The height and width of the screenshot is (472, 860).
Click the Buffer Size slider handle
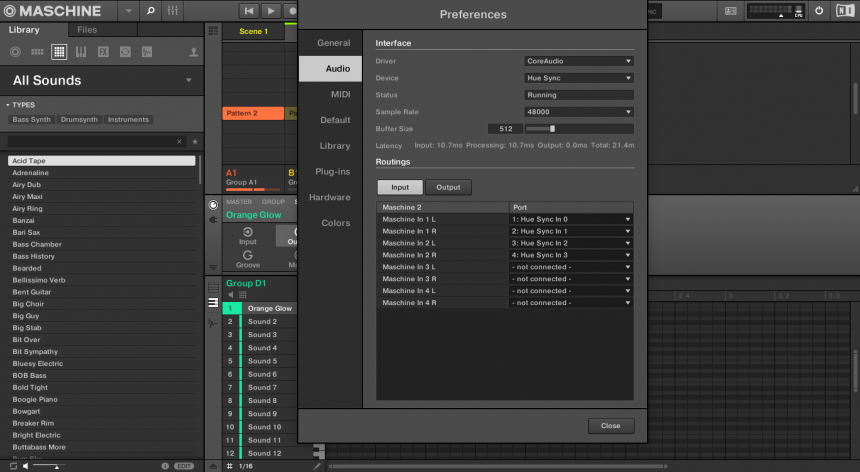point(552,129)
